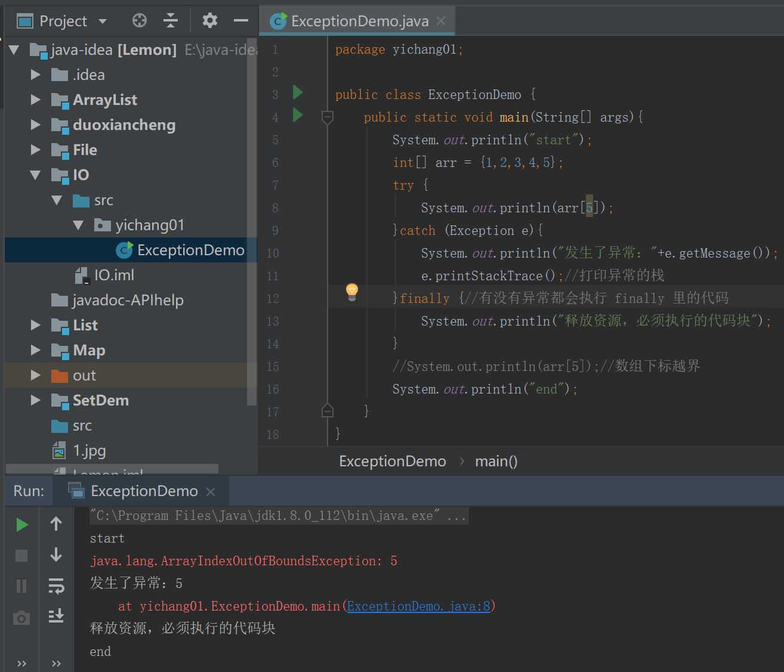Click line number 10 in gutter
This screenshot has height=672, width=784.
pos(273,253)
